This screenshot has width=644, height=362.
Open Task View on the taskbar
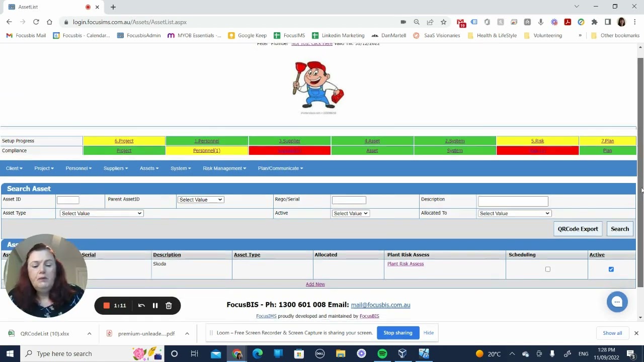tap(194, 353)
